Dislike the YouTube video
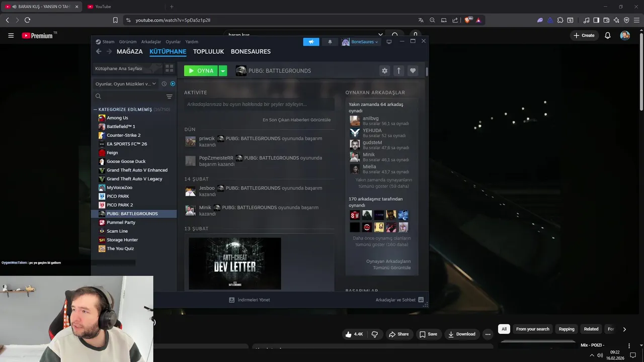 374,334
